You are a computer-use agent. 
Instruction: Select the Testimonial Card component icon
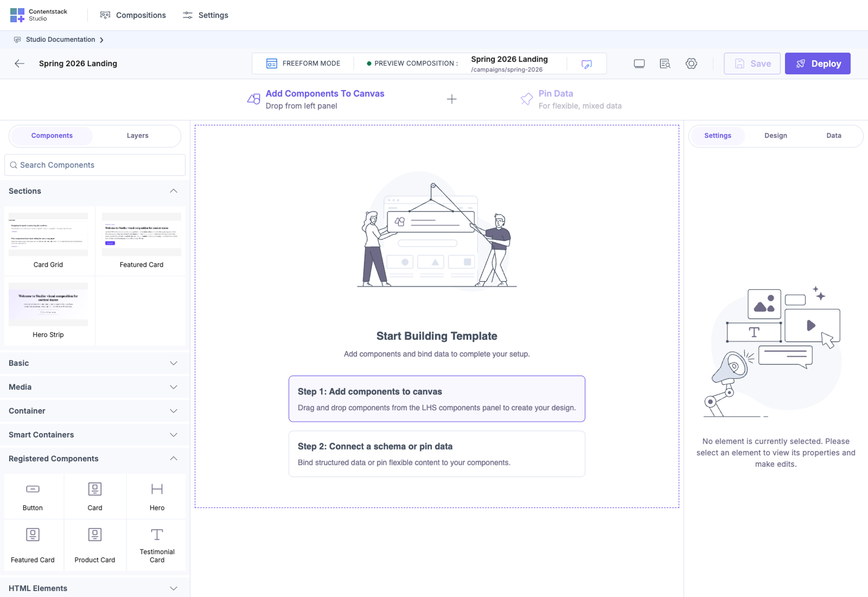pyautogui.click(x=157, y=534)
